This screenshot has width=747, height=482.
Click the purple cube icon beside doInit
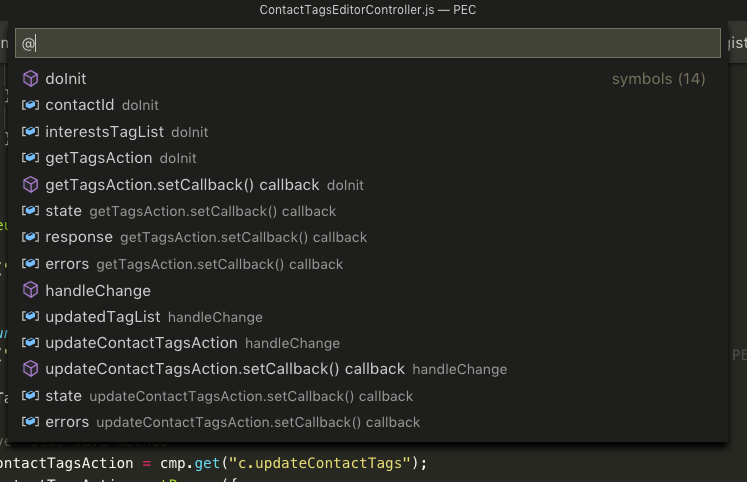[x=30, y=79]
